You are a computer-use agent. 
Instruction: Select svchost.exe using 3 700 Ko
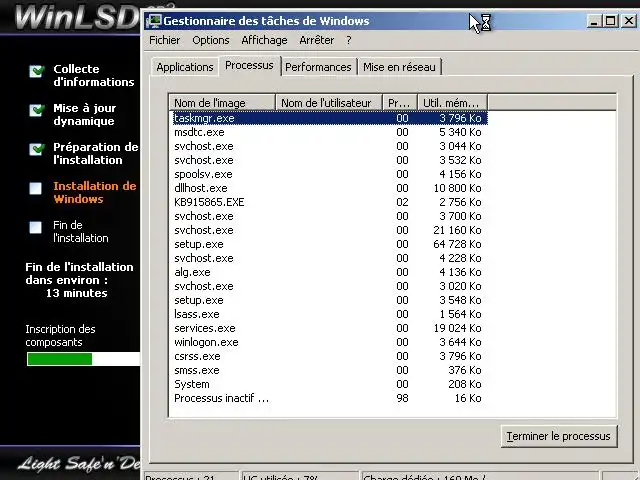coord(330,216)
